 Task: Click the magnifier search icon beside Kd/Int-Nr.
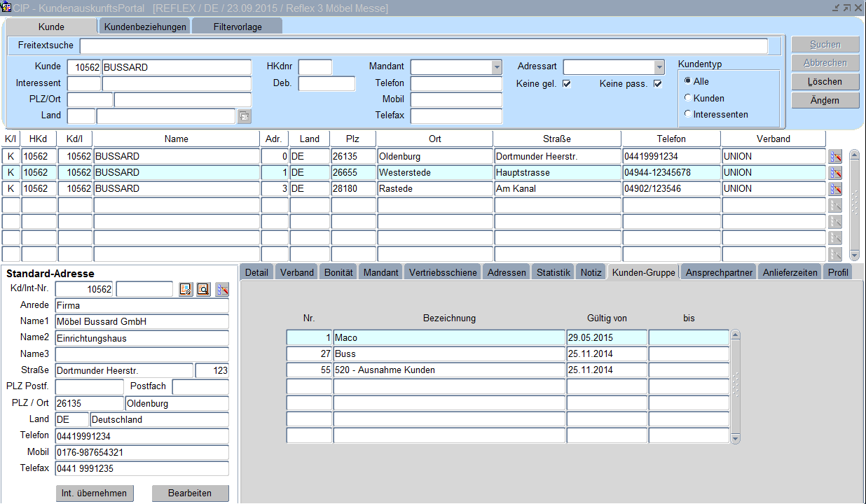[x=203, y=290]
